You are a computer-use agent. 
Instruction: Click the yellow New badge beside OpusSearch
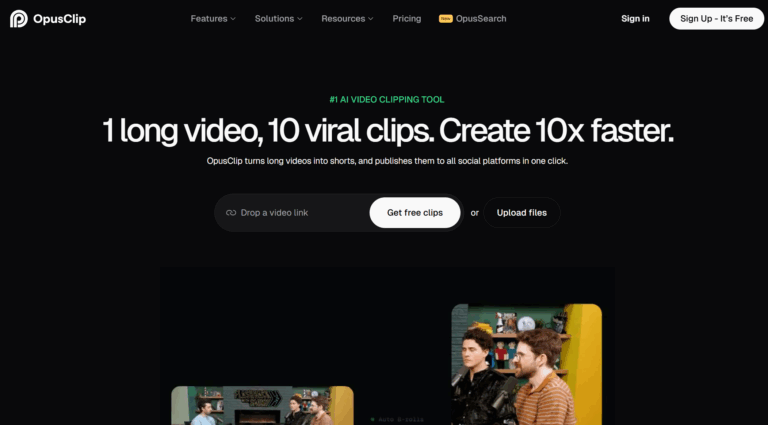(x=446, y=18)
